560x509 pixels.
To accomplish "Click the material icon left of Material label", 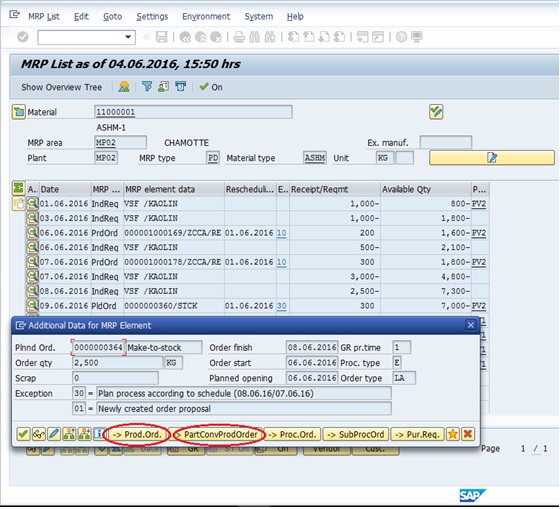I will pyautogui.click(x=19, y=112).
